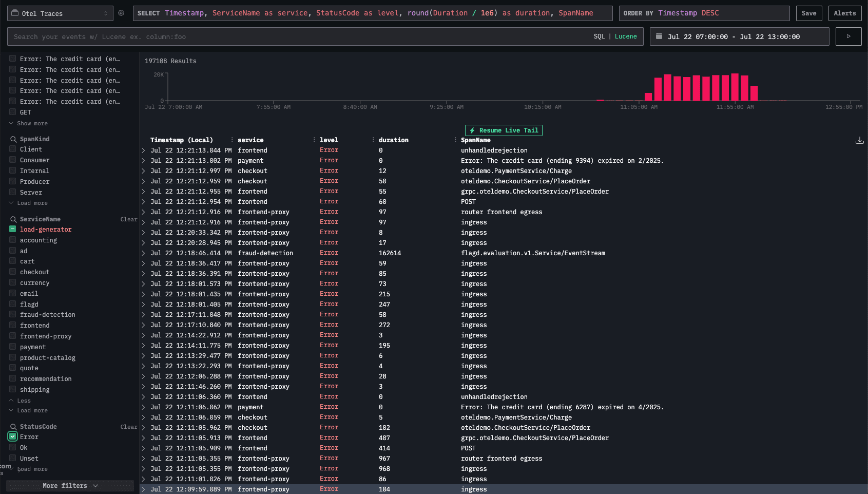Click the service column options icon
868x494 pixels.
point(314,140)
